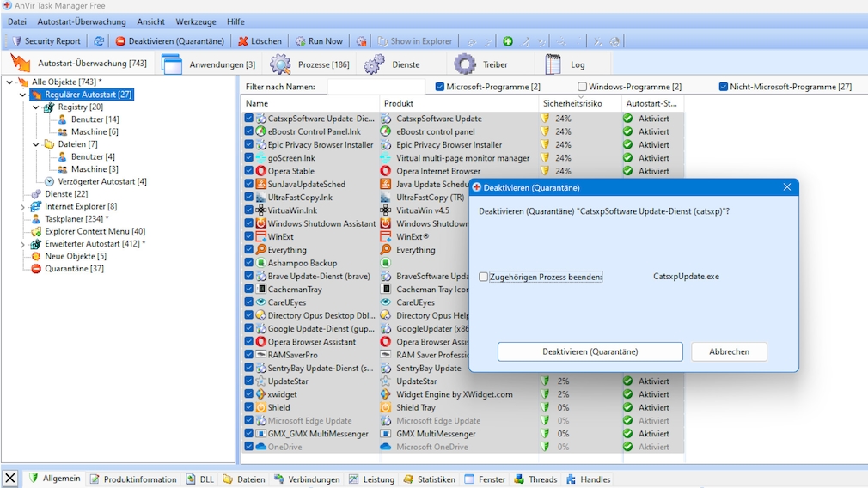Open the Ansicht menu
This screenshot has width=868, height=488.
pos(150,21)
